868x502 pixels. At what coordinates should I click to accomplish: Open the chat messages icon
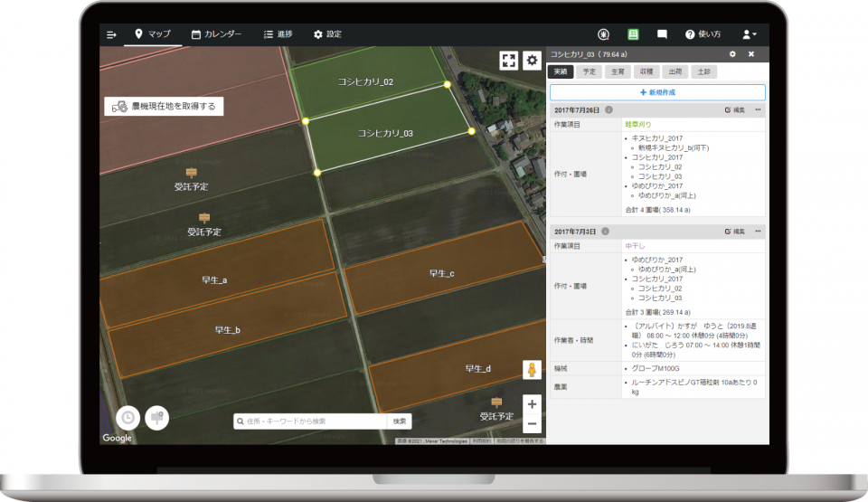(x=662, y=34)
